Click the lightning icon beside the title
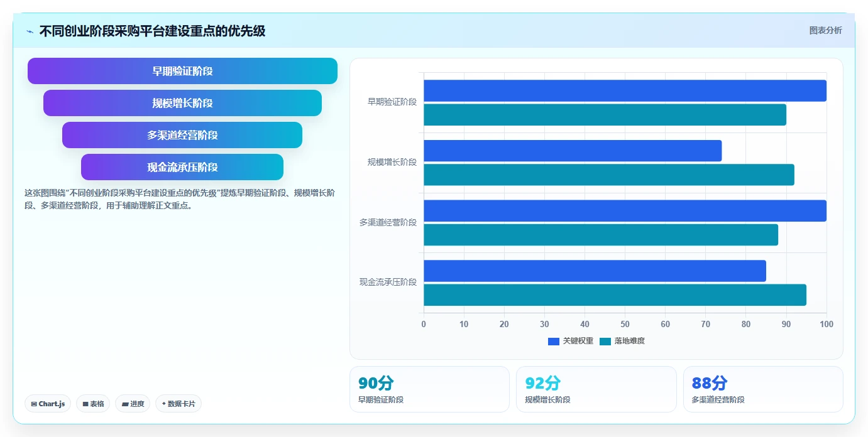 pyautogui.click(x=30, y=31)
